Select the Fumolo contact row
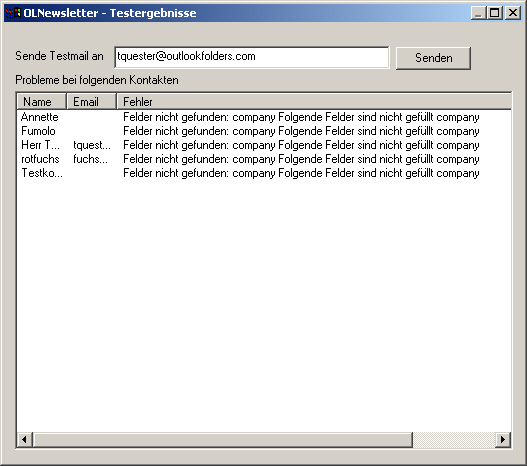Viewport: 527px width, 466px height. coord(264,131)
